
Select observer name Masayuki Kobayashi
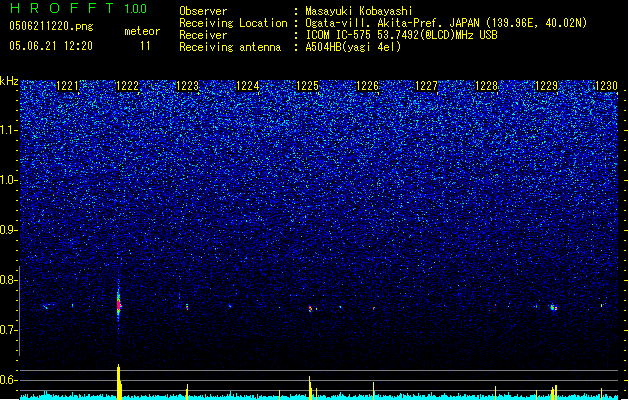coord(359,11)
